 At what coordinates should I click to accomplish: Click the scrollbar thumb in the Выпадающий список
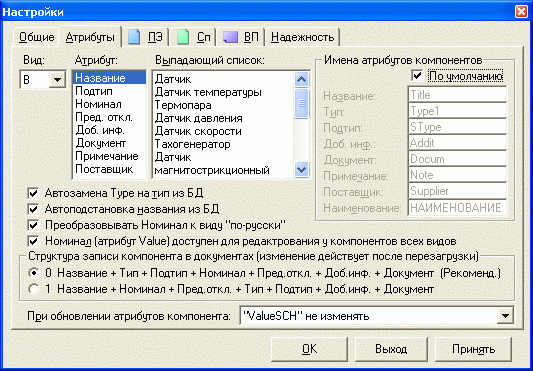point(302,103)
